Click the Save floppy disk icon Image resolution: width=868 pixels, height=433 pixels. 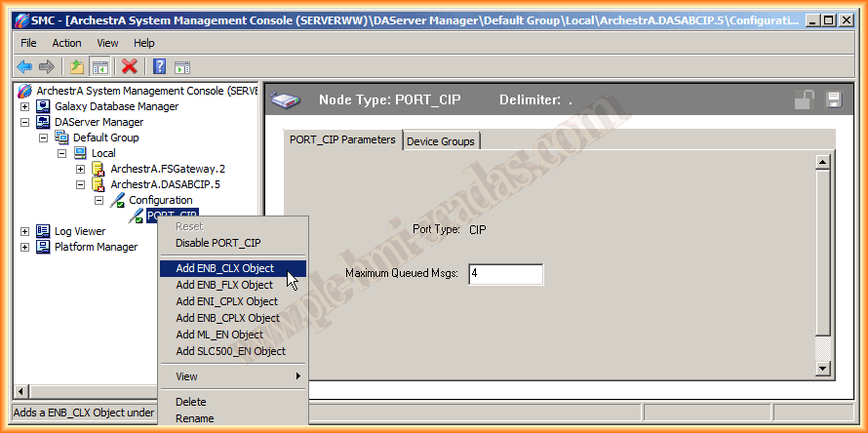[834, 99]
